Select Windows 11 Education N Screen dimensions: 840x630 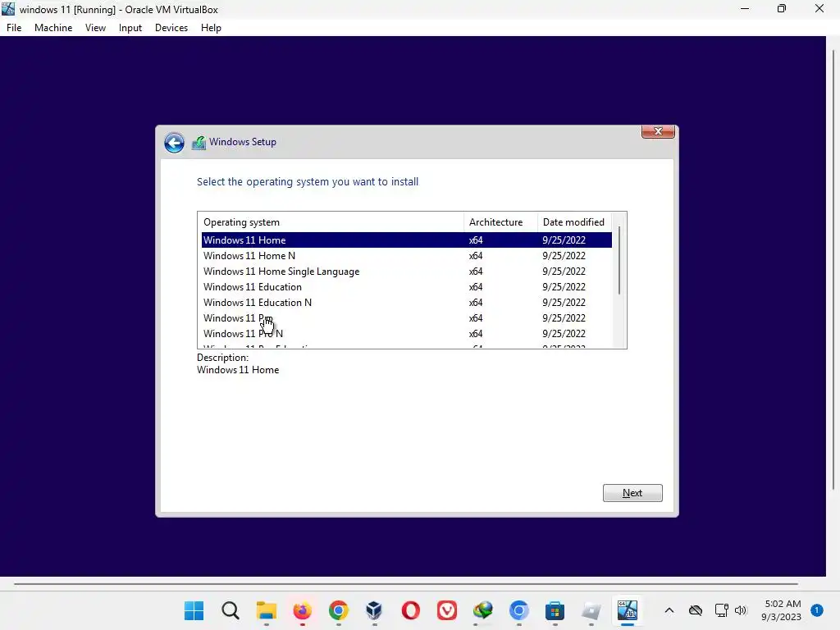coord(406,302)
